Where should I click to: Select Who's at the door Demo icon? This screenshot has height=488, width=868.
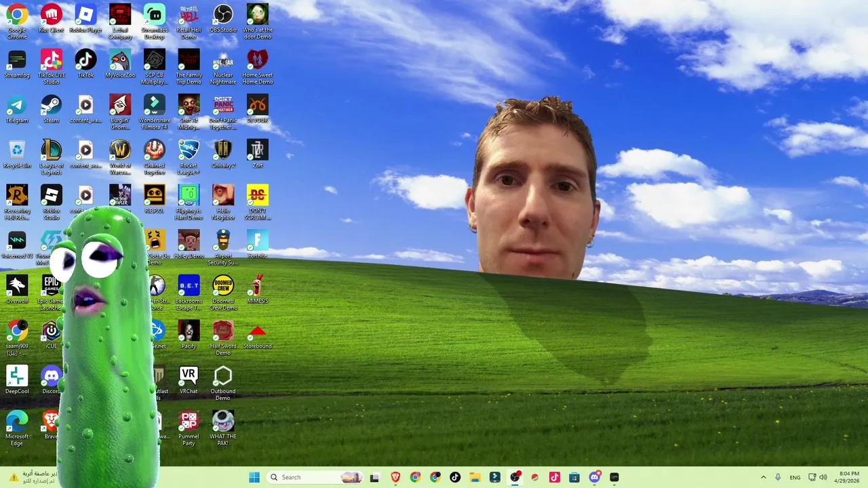(x=258, y=22)
